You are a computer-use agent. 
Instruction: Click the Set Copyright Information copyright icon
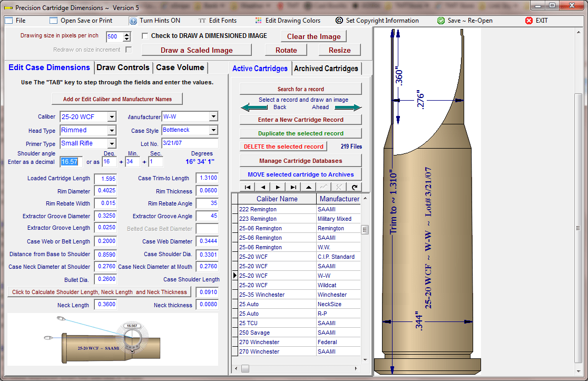(338, 21)
